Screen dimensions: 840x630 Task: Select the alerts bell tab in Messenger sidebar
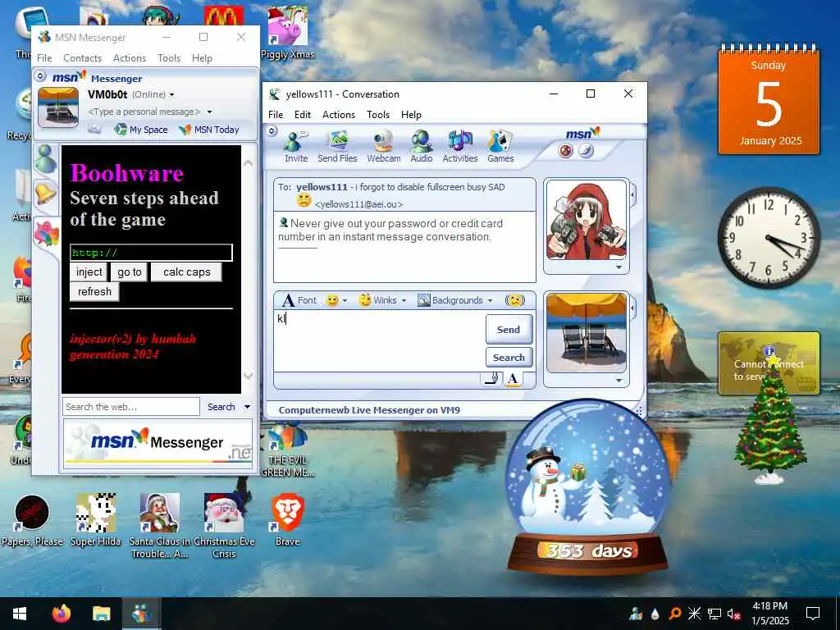click(x=46, y=194)
